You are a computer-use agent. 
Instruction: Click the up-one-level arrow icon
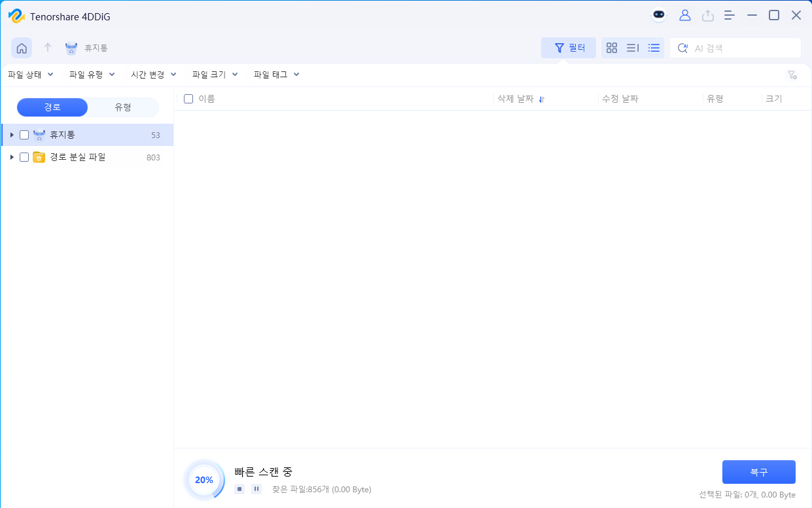tap(47, 48)
